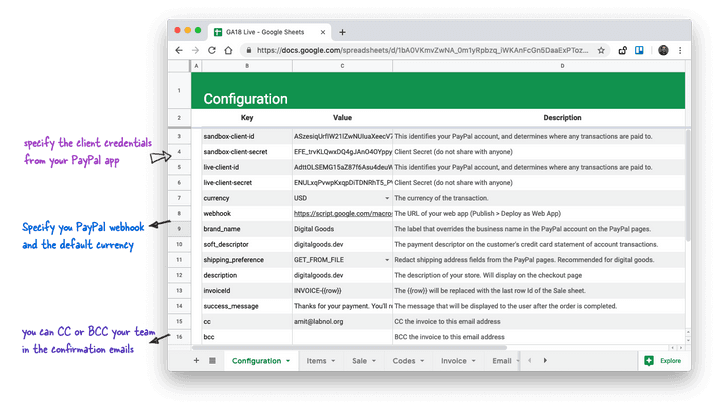Open the Sale tab dropdown arrow
Screen dimensions: 720x409
pyautogui.click(x=374, y=361)
